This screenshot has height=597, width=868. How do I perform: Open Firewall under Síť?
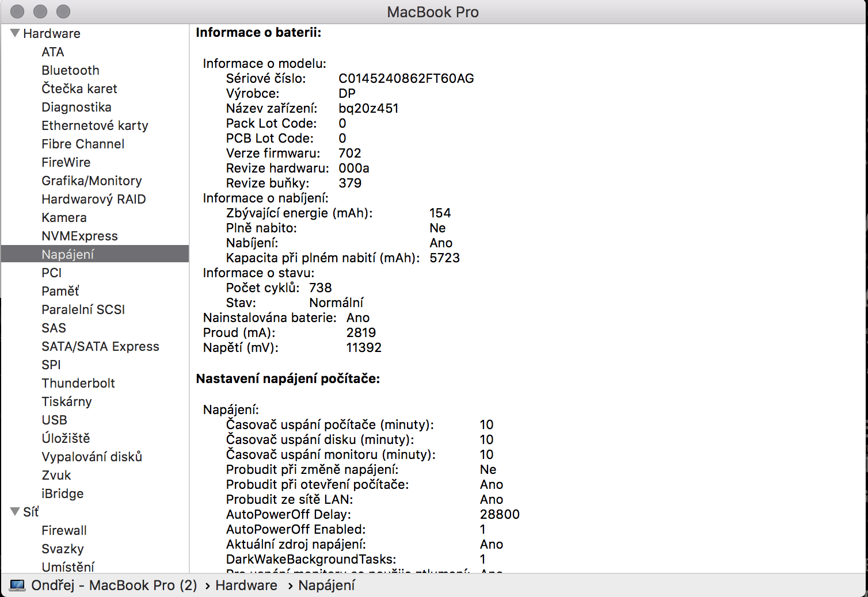point(64,530)
